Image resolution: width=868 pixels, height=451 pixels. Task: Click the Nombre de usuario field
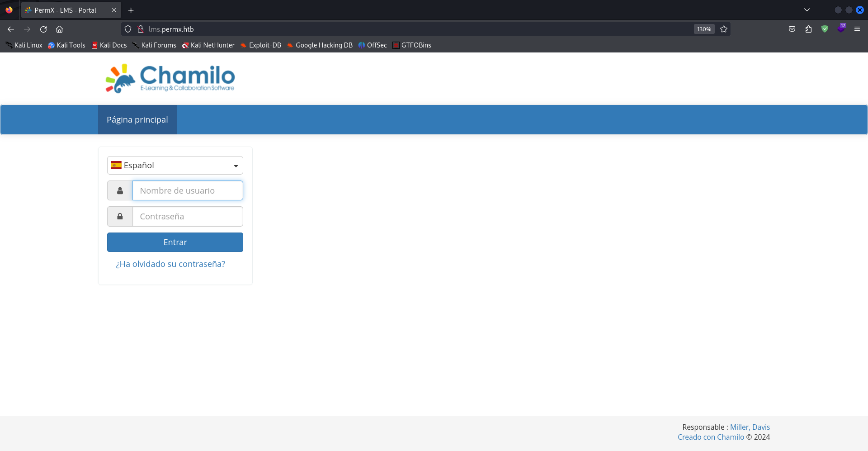click(187, 191)
